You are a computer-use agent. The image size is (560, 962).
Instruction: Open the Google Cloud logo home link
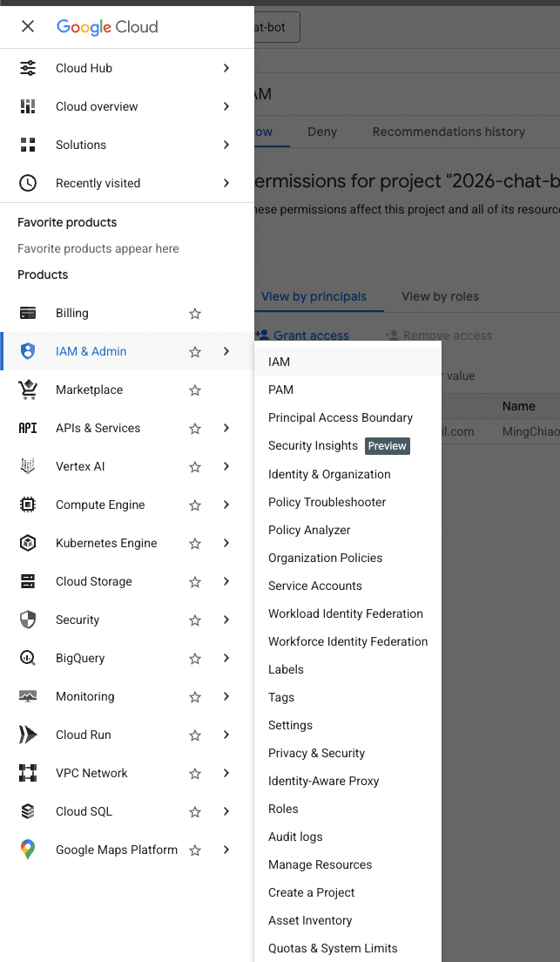tap(107, 27)
